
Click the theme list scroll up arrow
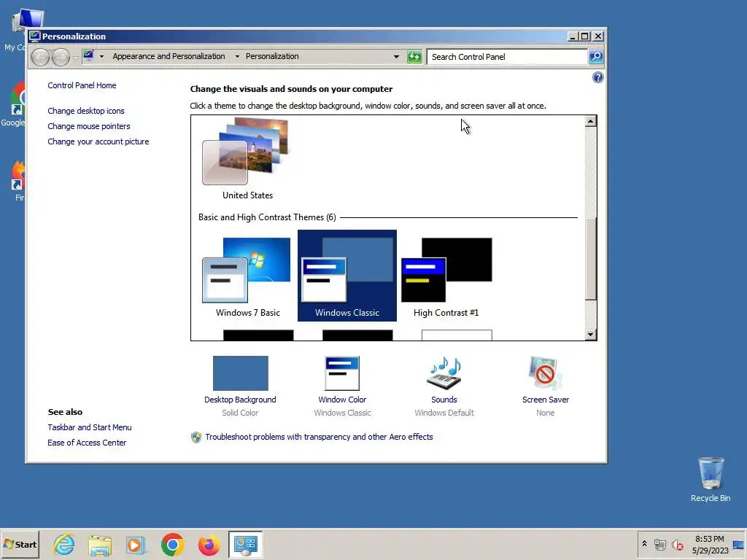[x=590, y=121]
